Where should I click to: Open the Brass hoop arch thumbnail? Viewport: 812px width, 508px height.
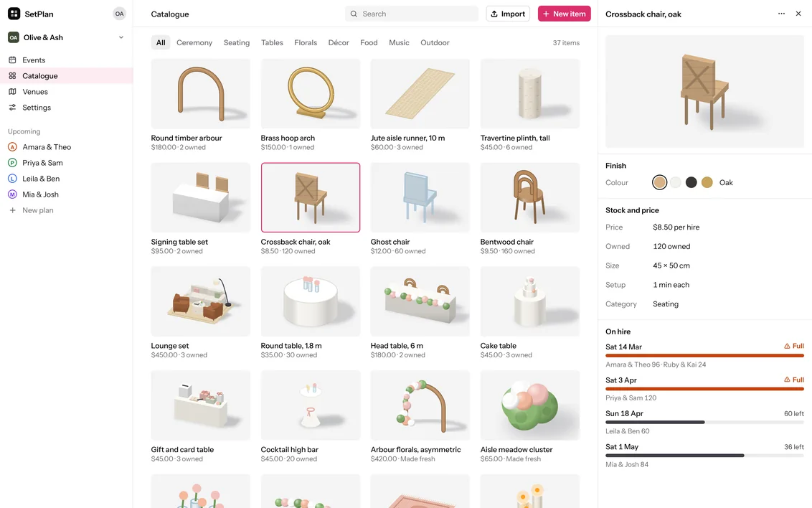(x=310, y=94)
